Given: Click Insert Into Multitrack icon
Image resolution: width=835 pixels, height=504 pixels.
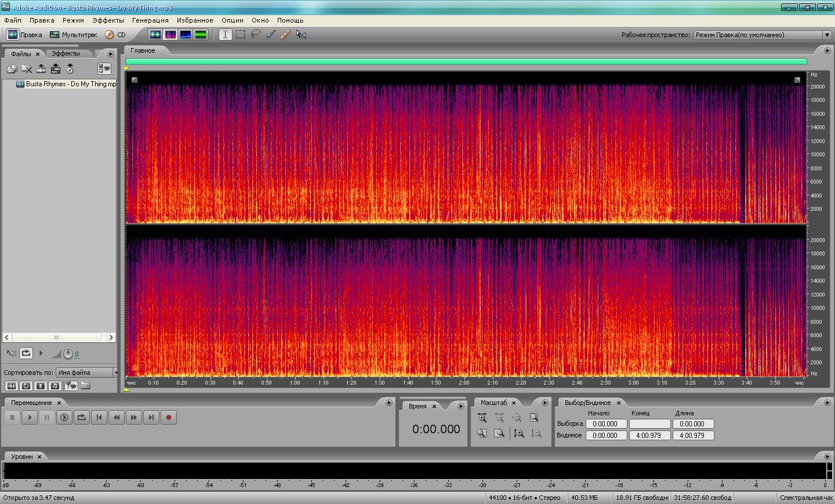Looking at the screenshot, I should pyautogui.click(x=56, y=69).
